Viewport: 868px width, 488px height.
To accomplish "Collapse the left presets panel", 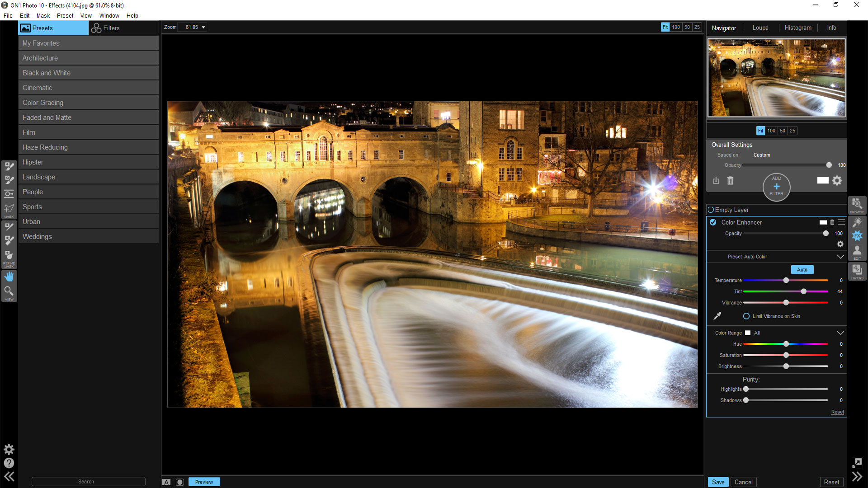I will [9, 477].
